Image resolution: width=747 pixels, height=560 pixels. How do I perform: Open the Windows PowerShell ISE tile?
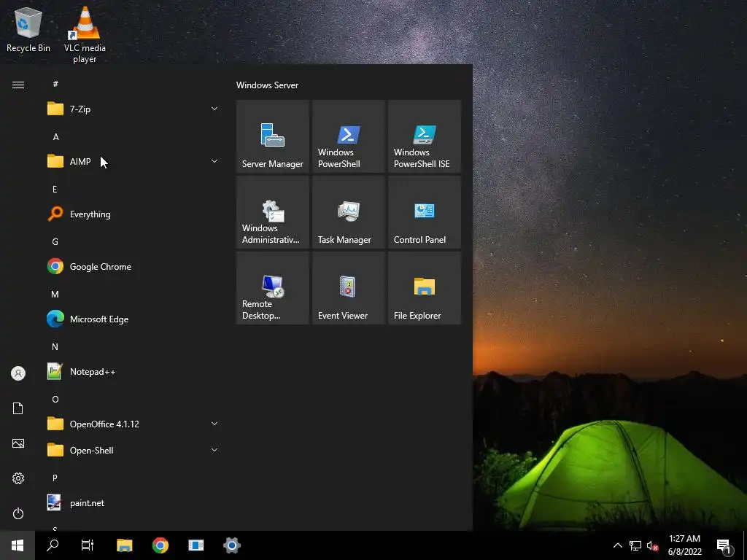pos(425,136)
